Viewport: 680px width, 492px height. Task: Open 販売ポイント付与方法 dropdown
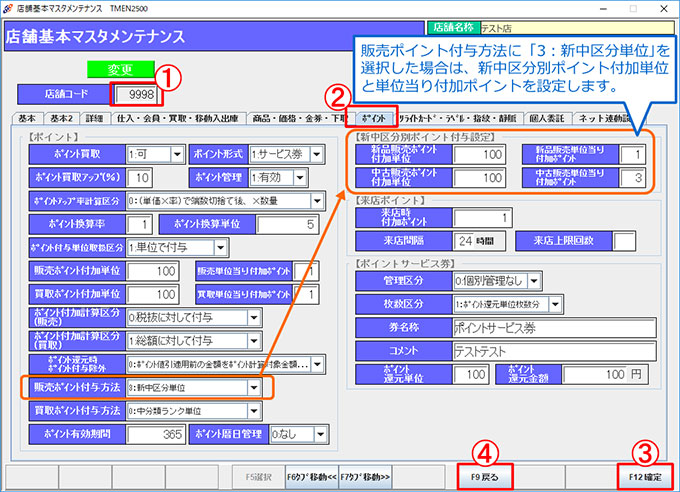coord(254,387)
